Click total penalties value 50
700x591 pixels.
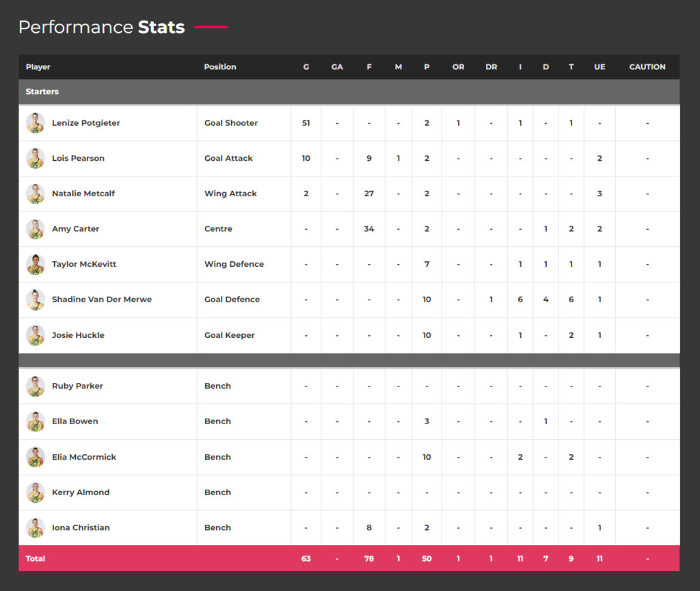427,558
